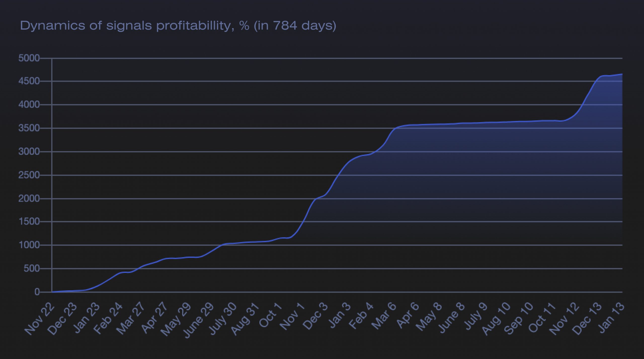This screenshot has height=359, width=644.
Task: Select the 3000 y-axis label
Action: click(29, 151)
